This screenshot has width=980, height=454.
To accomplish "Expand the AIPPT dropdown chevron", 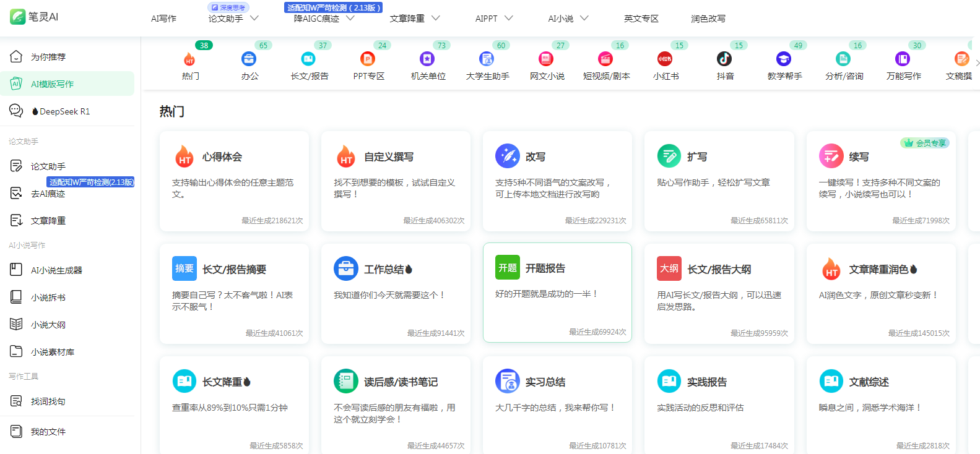I will (508, 19).
